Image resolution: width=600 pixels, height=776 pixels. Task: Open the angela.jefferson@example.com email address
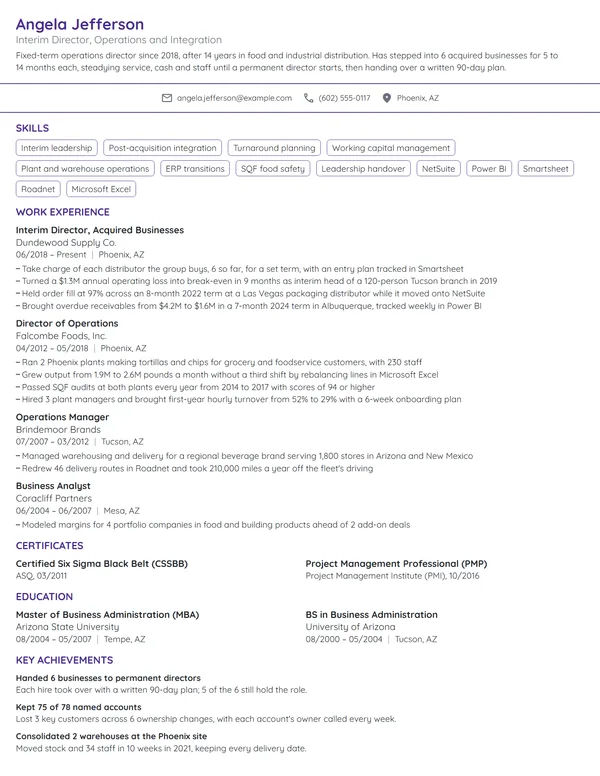coord(234,98)
